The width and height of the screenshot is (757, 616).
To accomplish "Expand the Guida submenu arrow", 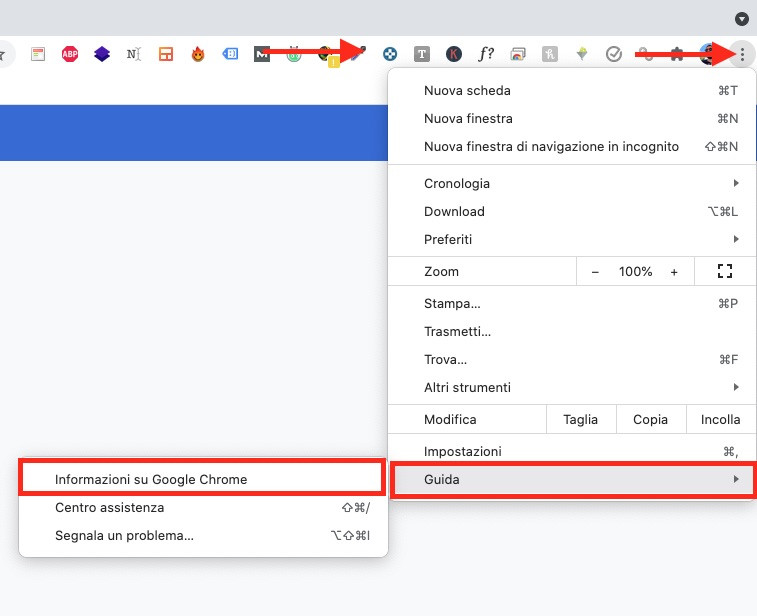I will pos(736,479).
